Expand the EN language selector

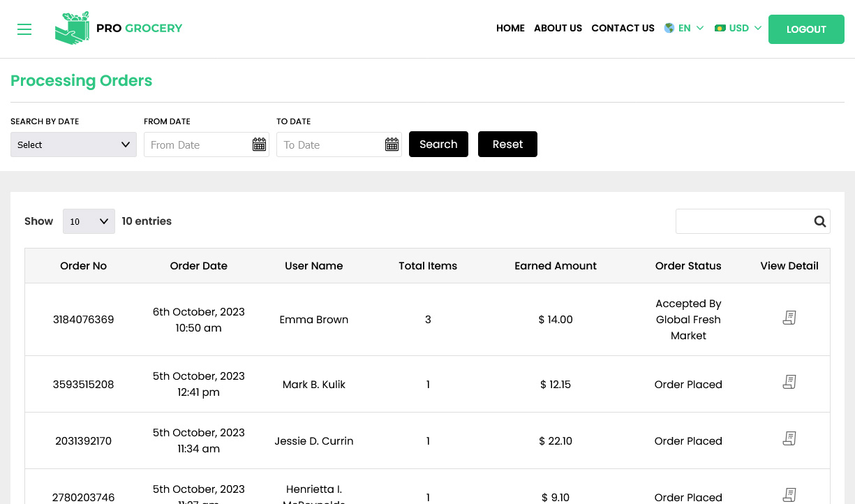684,28
